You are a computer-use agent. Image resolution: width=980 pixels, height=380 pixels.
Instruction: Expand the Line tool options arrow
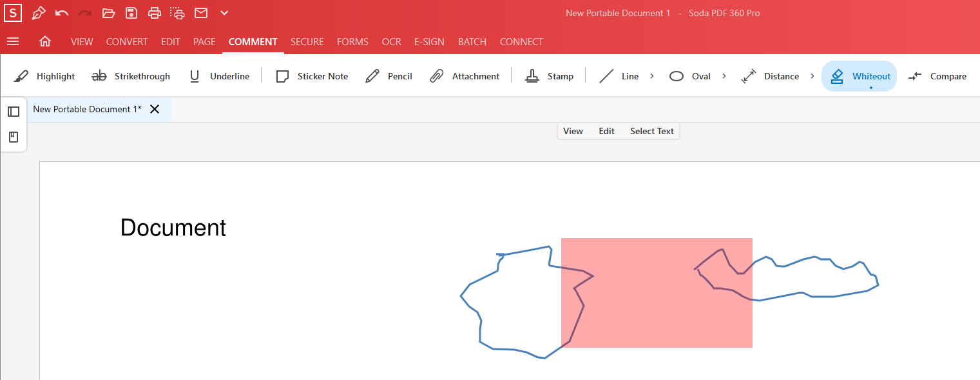651,76
